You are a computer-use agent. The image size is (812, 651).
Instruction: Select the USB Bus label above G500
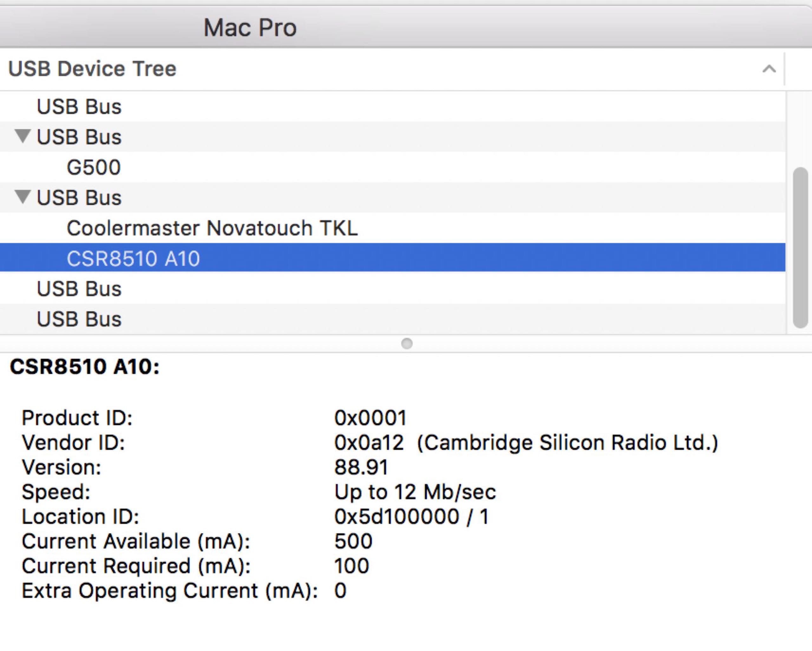pyautogui.click(x=79, y=137)
